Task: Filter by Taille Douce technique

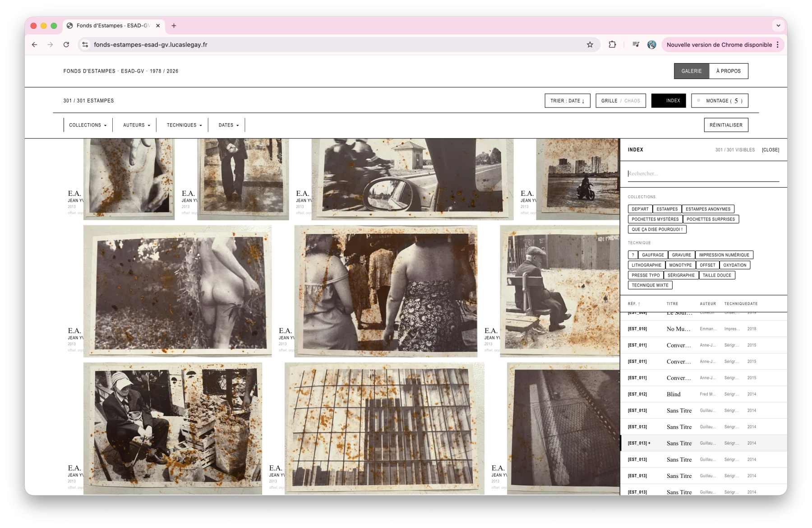Action: pyautogui.click(x=717, y=275)
